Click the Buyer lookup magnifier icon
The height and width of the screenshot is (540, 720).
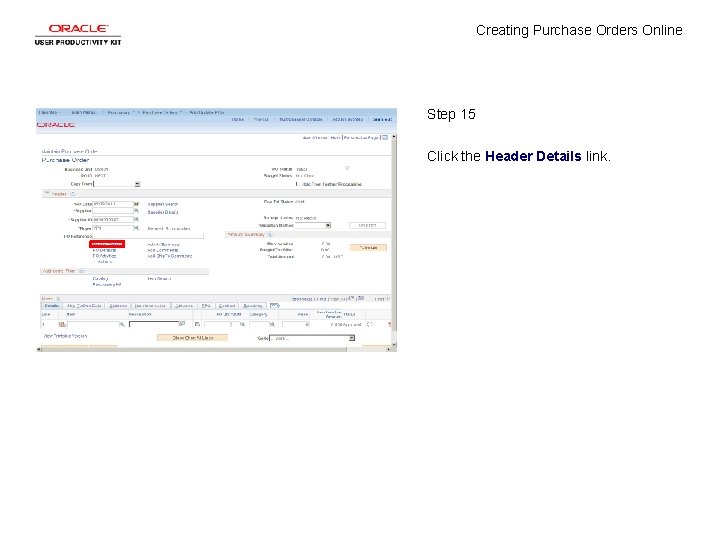(136, 228)
